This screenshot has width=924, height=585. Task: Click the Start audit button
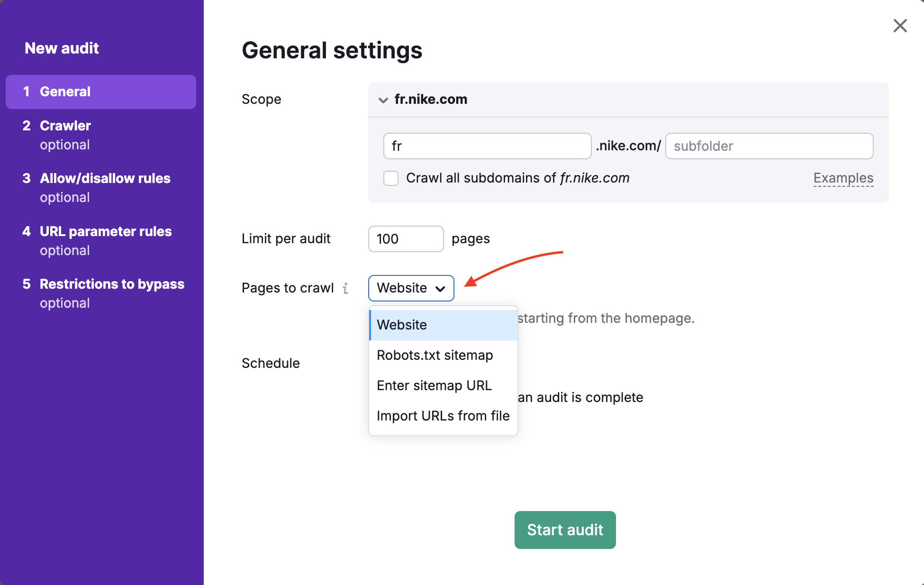tap(565, 530)
